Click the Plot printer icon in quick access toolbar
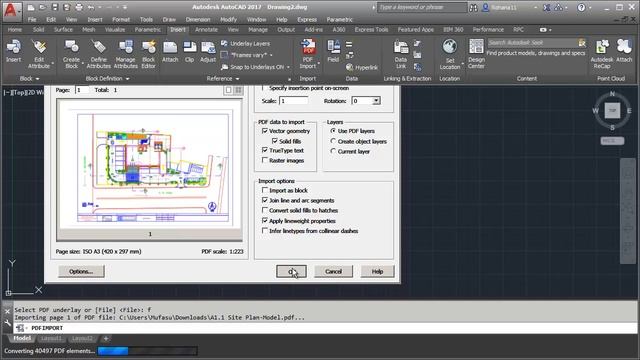The width and height of the screenshot is (640, 360). pos(79,7)
